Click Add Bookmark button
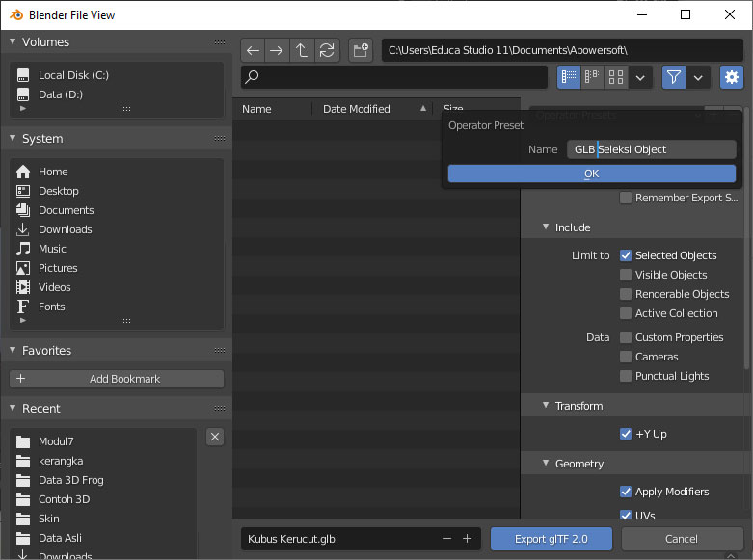Image resolution: width=753 pixels, height=560 pixels. tap(117, 379)
